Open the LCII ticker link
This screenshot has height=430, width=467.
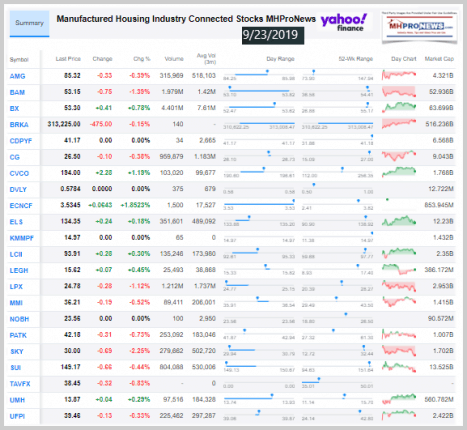(16, 254)
